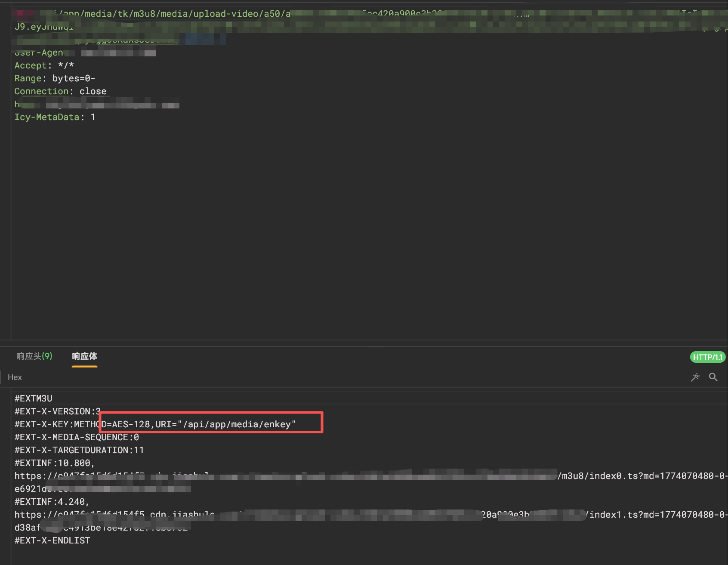The height and width of the screenshot is (565, 728).
Task: Click the 'Connection: close' header line
Action: point(61,91)
